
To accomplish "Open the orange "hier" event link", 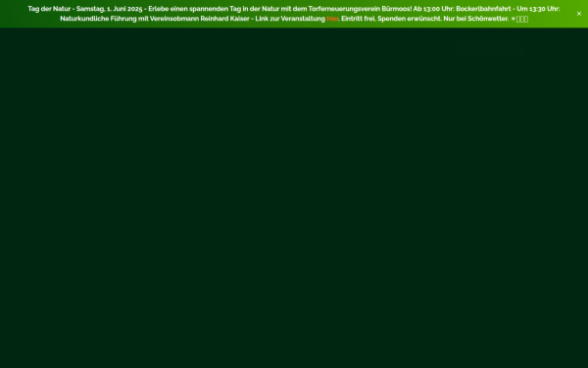I will 332,19.
